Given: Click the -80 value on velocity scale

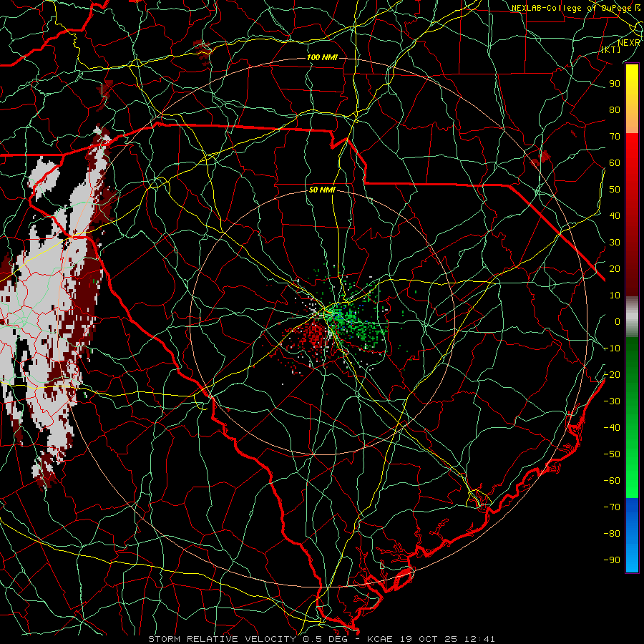Looking at the screenshot, I should 612,534.
